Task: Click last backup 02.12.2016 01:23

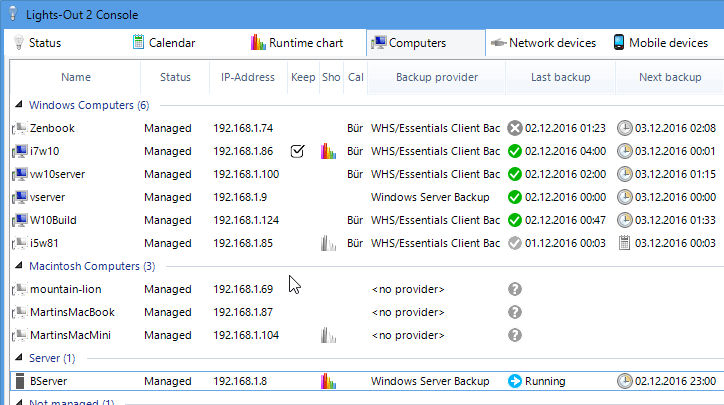Action: click(565, 128)
